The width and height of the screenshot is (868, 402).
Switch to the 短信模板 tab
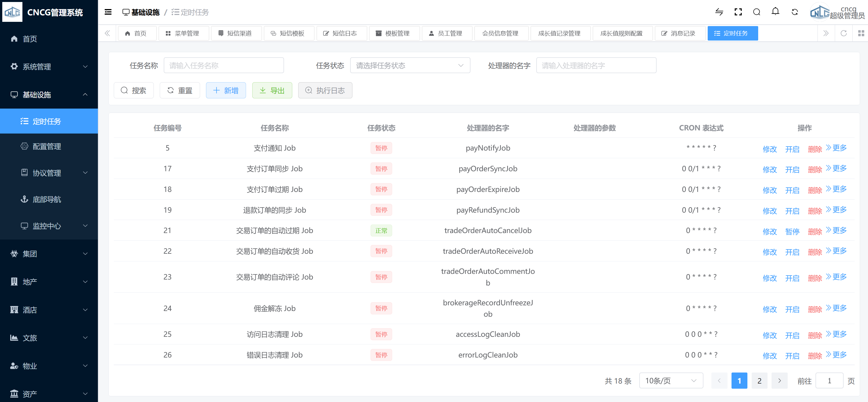coord(289,33)
